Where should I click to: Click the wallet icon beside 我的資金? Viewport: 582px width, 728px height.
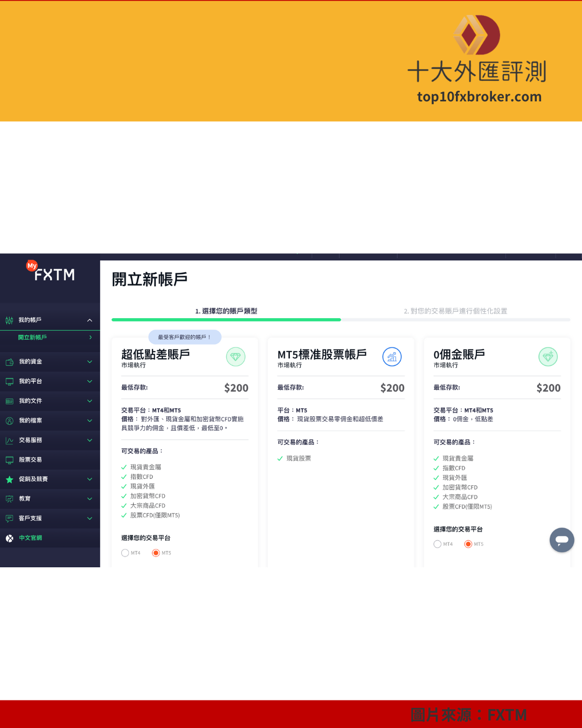coord(9,362)
